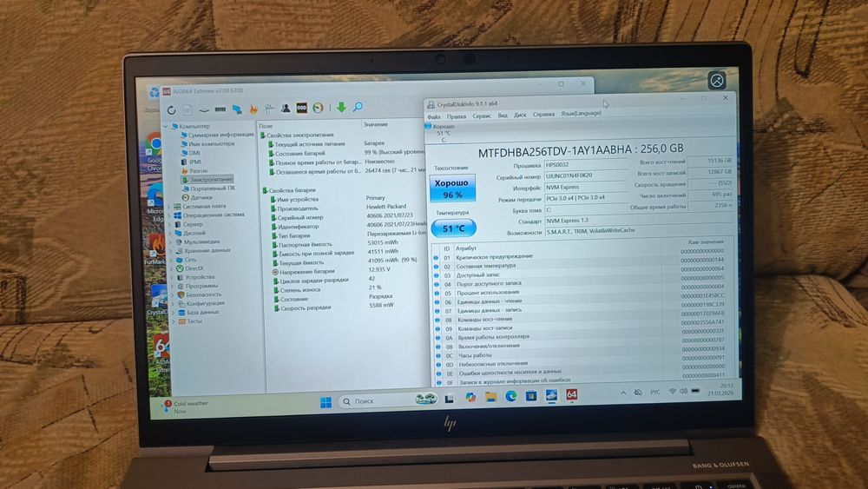Image resolution: width=868 pixels, height=489 pixels.
Task: Select Имя компьютера in AIDA64 tree
Action: pyautogui.click(x=212, y=143)
